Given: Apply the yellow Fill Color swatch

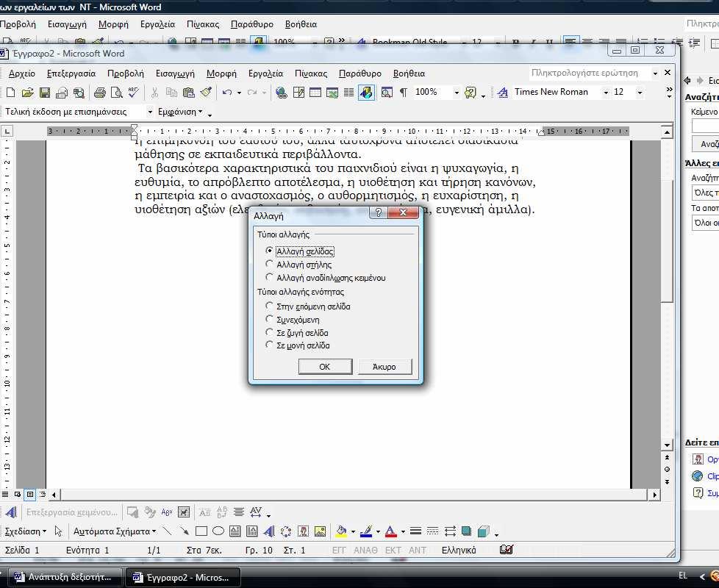Looking at the screenshot, I should point(340,531).
